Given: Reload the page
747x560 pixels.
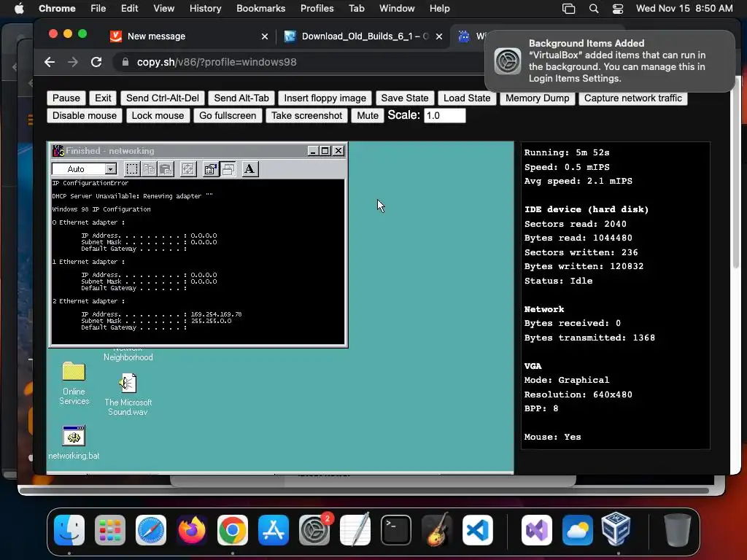Looking at the screenshot, I should [96, 62].
